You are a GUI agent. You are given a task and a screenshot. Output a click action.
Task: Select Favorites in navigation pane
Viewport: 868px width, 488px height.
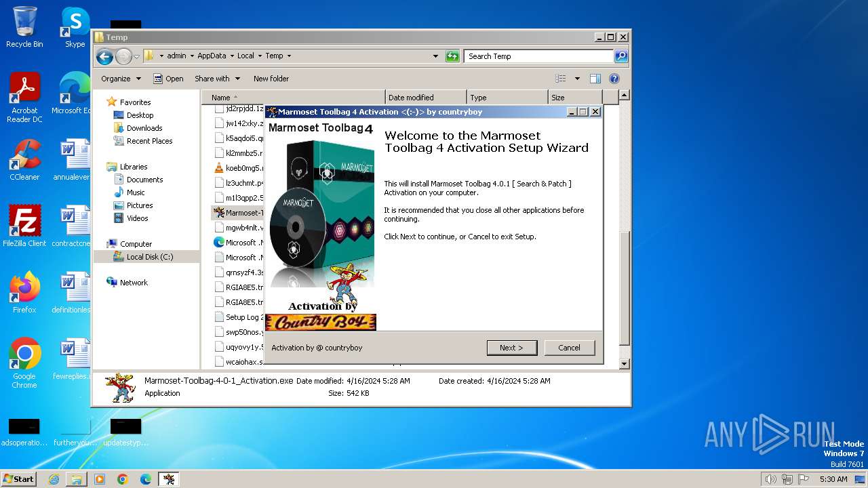coord(135,102)
